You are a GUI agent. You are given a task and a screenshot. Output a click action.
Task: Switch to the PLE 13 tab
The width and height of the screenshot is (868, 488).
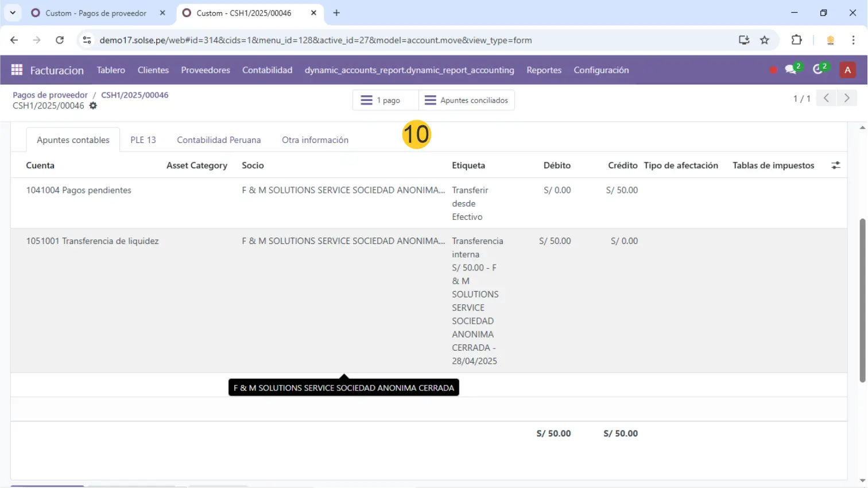coord(143,140)
